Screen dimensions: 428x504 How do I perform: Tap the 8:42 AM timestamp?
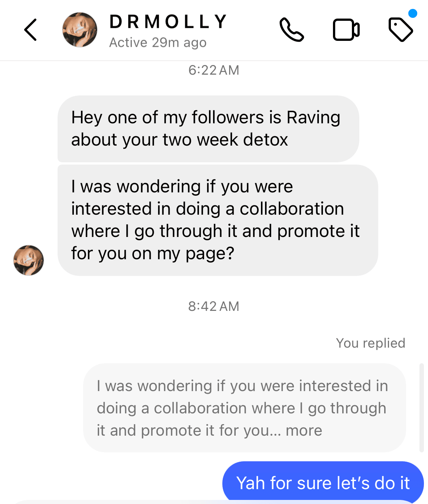pos(214,306)
